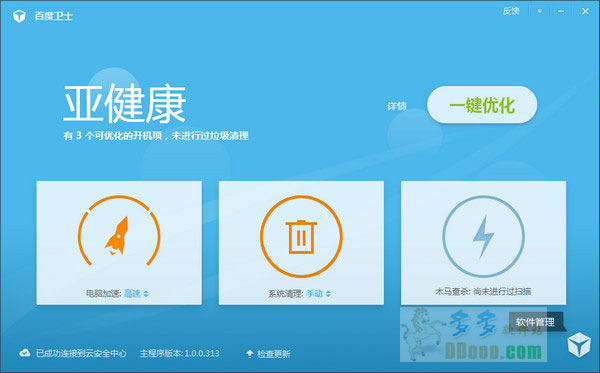
Task: Open 软件管理 via the white cube icon
Action: coord(579,344)
